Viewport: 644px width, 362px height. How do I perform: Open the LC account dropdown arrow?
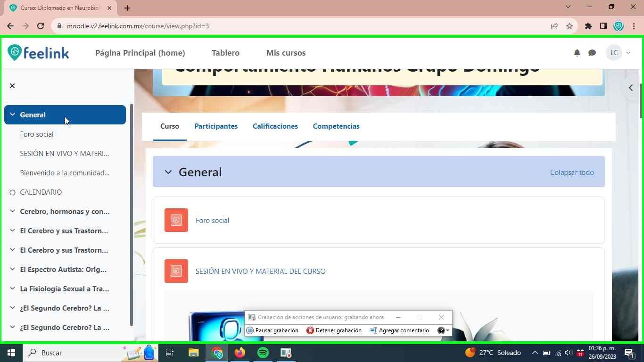pyautogui.click(x=627, y=53)
